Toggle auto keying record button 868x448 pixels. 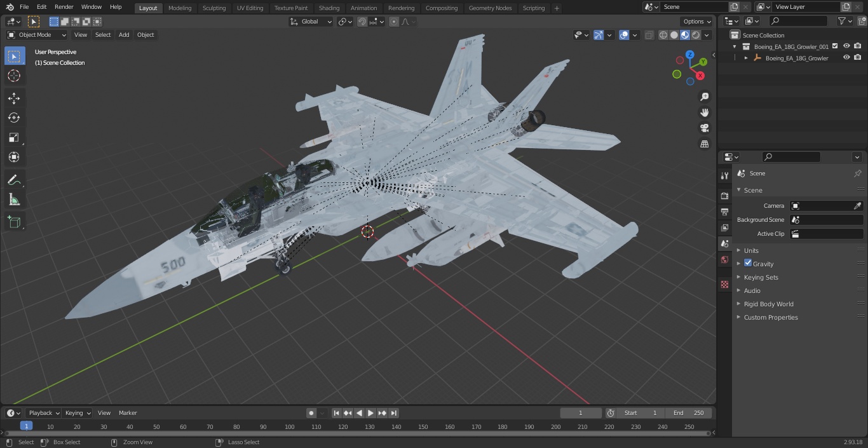pos(311,413)
